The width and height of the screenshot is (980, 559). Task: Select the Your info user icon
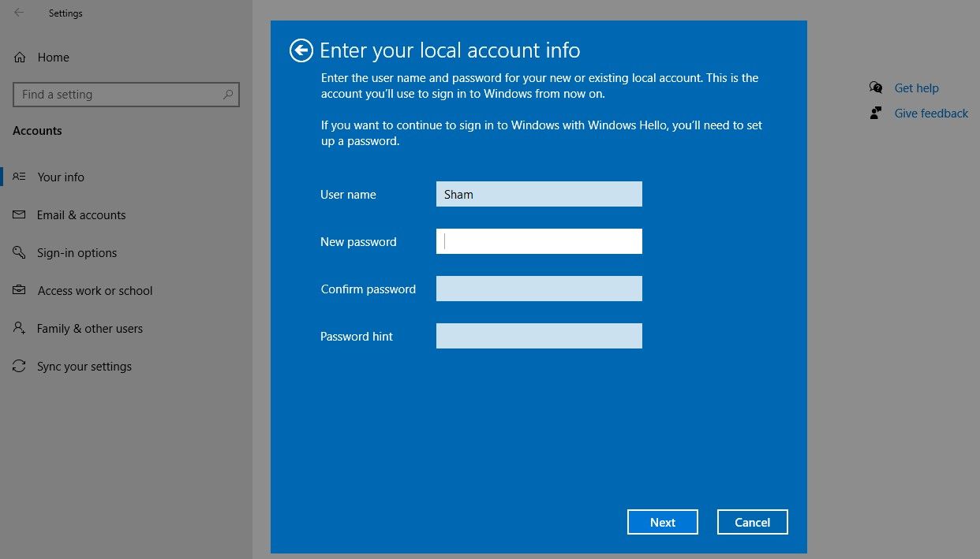20,177
